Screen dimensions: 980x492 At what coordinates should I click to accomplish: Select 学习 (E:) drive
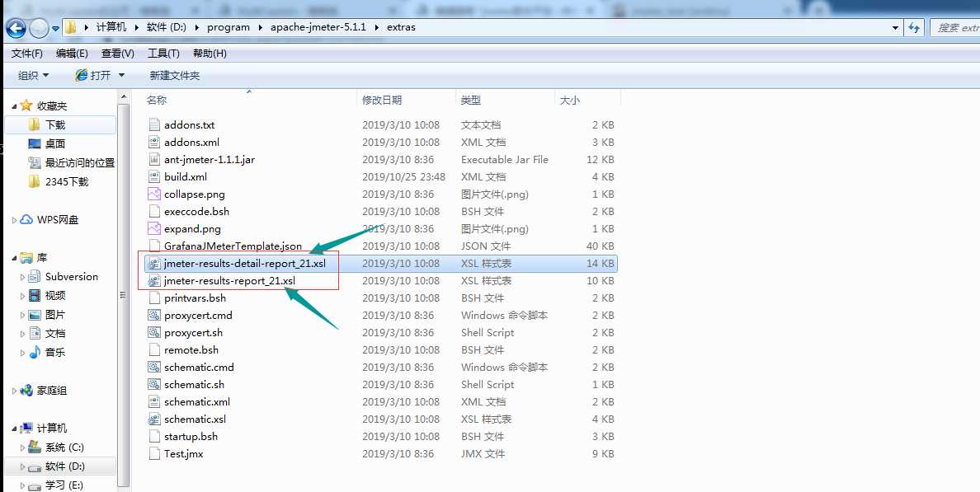click(64, 485)
